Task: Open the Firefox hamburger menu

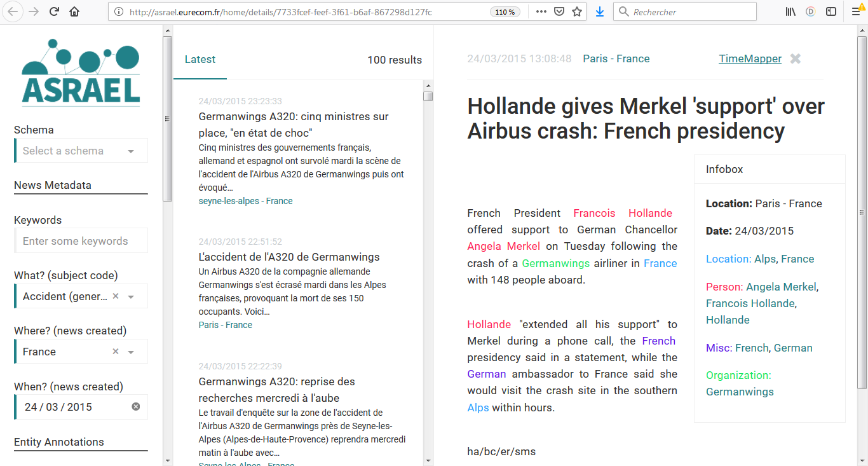Action: click(x=857, y=11)
